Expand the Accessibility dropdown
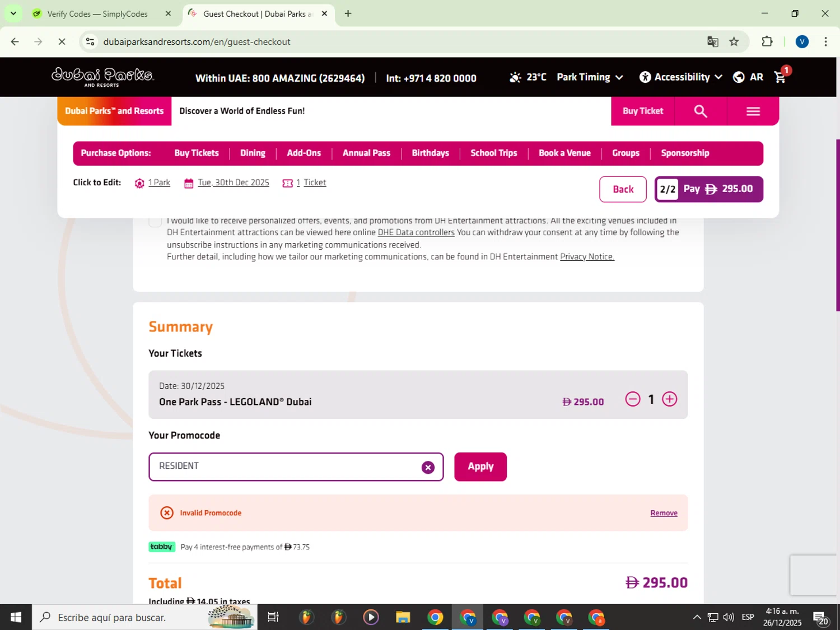 (681, 77)
